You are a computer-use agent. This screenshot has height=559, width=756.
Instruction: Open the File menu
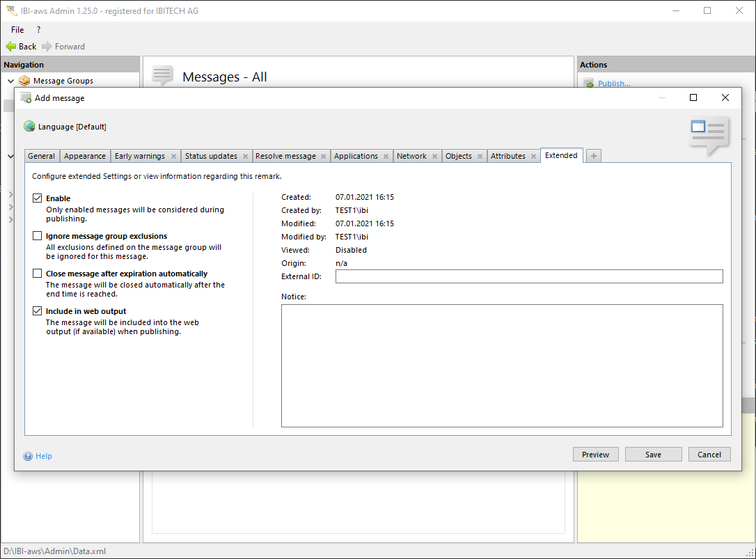tap(17, 30)
